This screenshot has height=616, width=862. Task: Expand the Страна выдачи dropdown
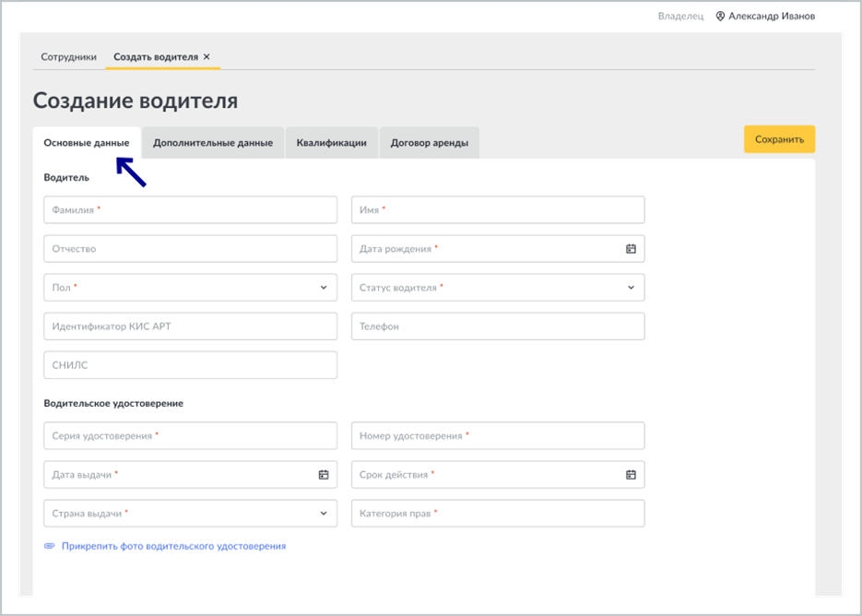pyautogui.click(x=190, y=513)
